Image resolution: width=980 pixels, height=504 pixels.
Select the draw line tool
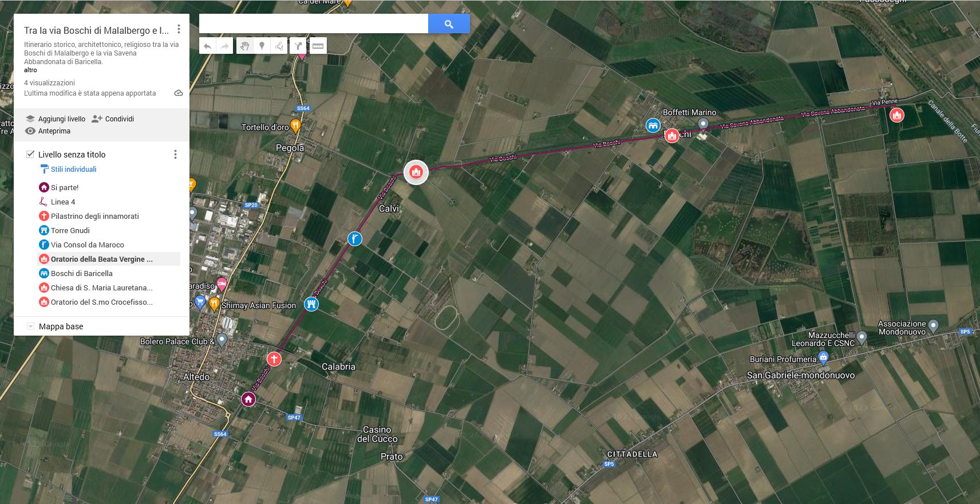pyautogui.click(x=279, y=46)
